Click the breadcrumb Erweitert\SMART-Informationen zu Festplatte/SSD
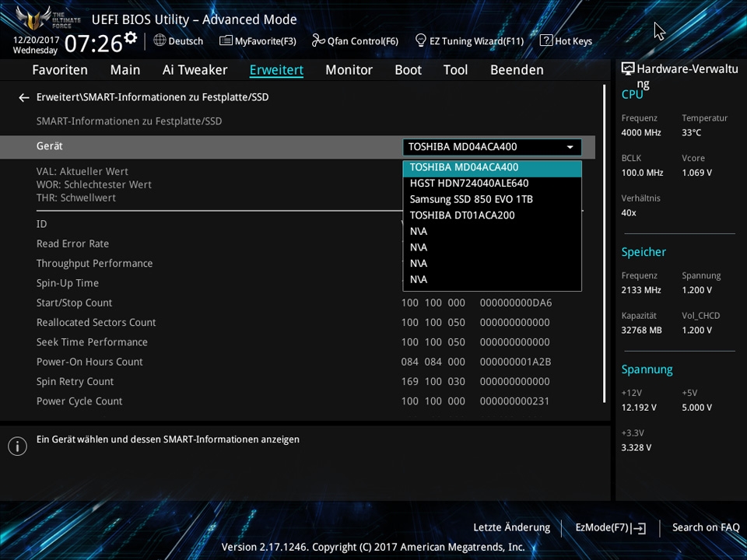Viewport: 747px width, 560px height. click(x=153, y=97)
